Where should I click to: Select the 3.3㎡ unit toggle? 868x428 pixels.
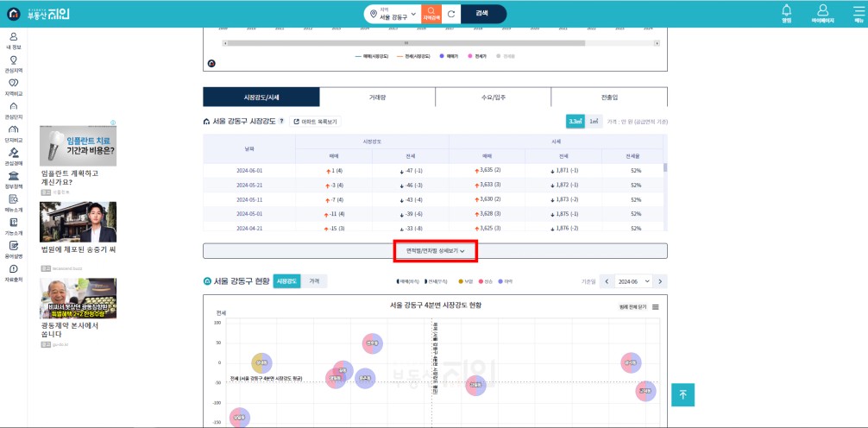[x=576, y=122]
